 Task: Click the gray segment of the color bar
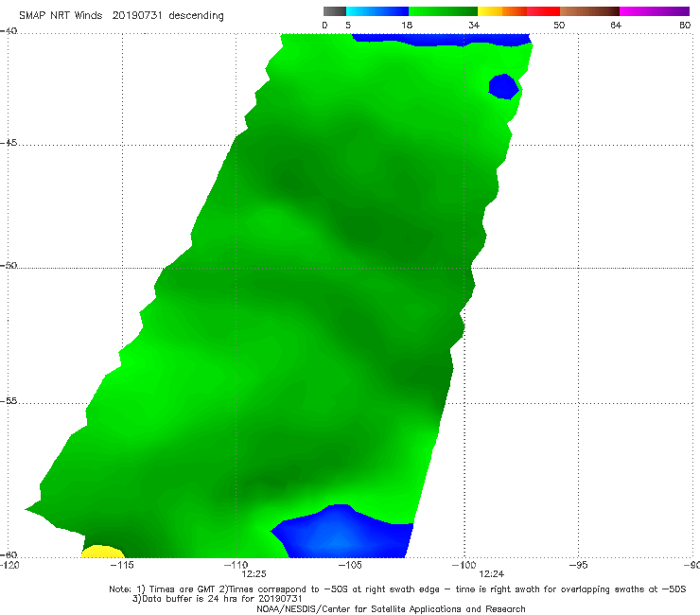pyautogui.click(x=335, y=11)
